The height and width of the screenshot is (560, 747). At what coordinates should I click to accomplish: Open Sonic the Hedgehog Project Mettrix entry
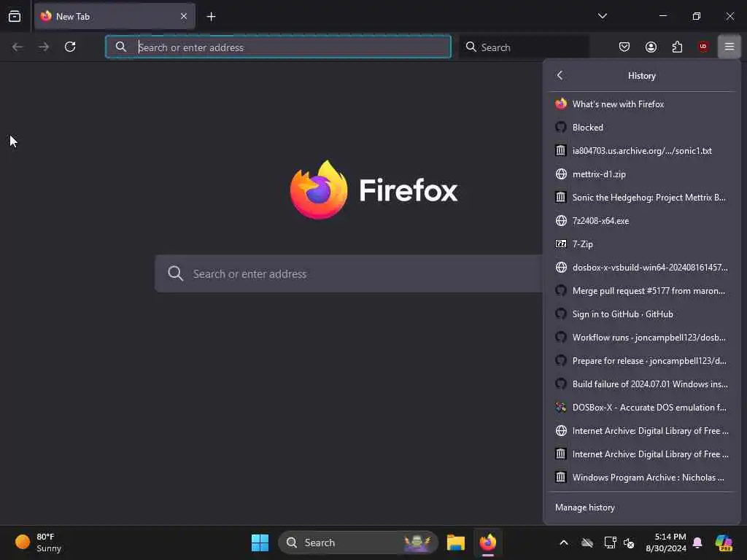642,197
